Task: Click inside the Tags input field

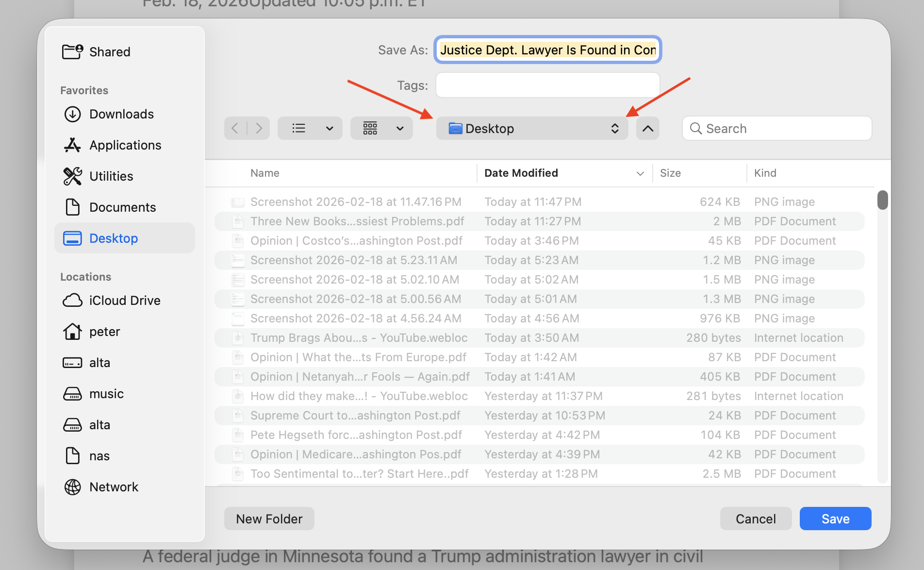Action: click(547, 85)
